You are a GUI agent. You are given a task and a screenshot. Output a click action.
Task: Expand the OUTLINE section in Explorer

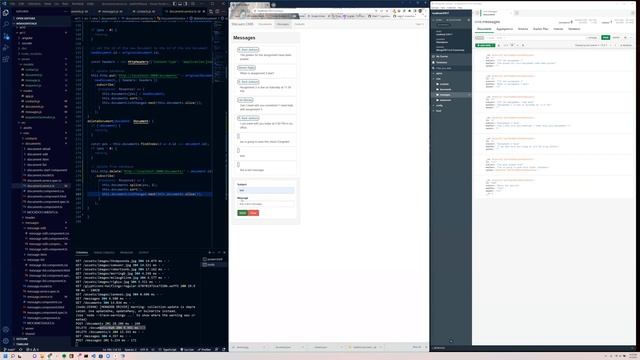pos(22,339)
